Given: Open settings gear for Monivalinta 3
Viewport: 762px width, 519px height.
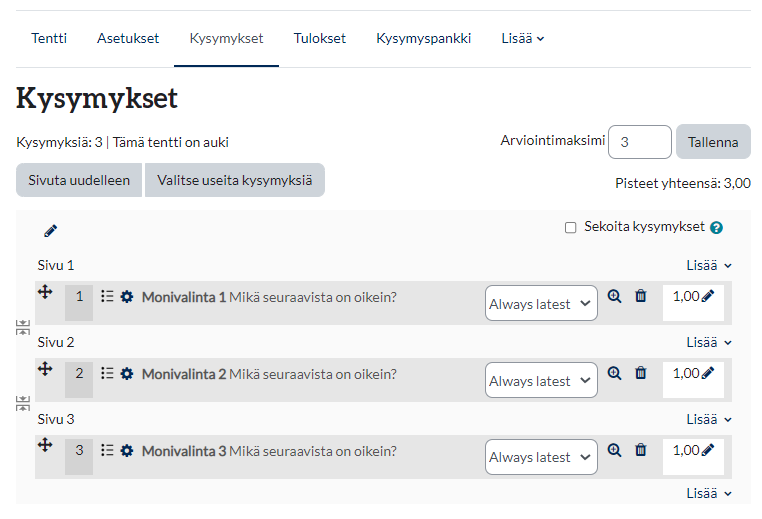Looking at the screenshot, I should [x=127, y=451].
